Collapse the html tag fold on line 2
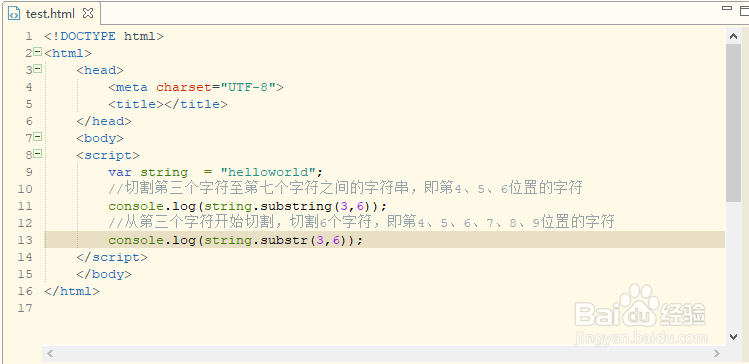This screenshot has width=749, height=364. point(38,52)
